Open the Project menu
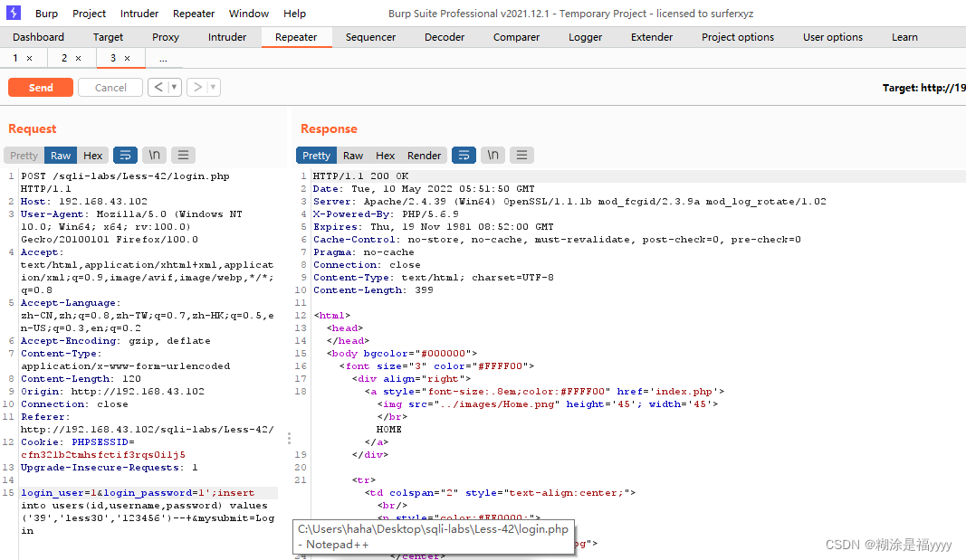The image size is (966, 560). (x=90, y=14)
